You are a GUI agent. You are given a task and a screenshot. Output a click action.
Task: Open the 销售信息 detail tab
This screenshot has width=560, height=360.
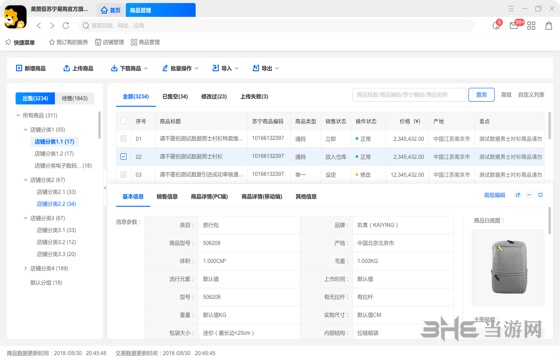[x=167, y=196]
